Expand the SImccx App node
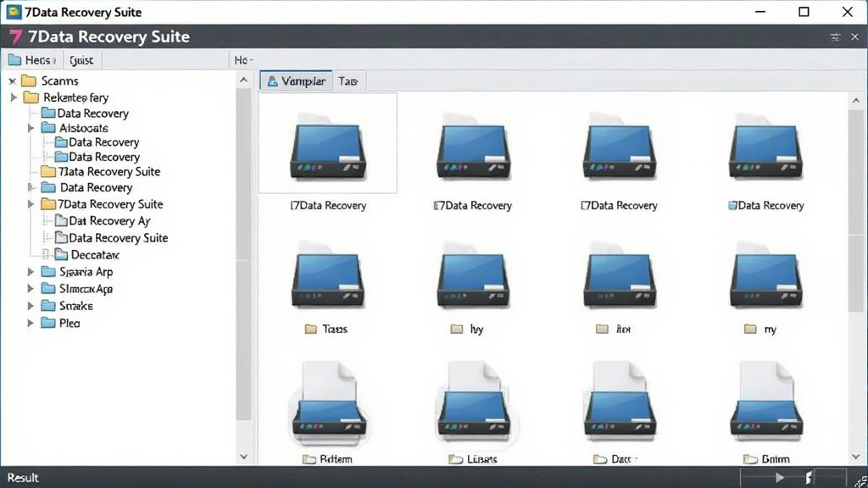 click(31, 288)
